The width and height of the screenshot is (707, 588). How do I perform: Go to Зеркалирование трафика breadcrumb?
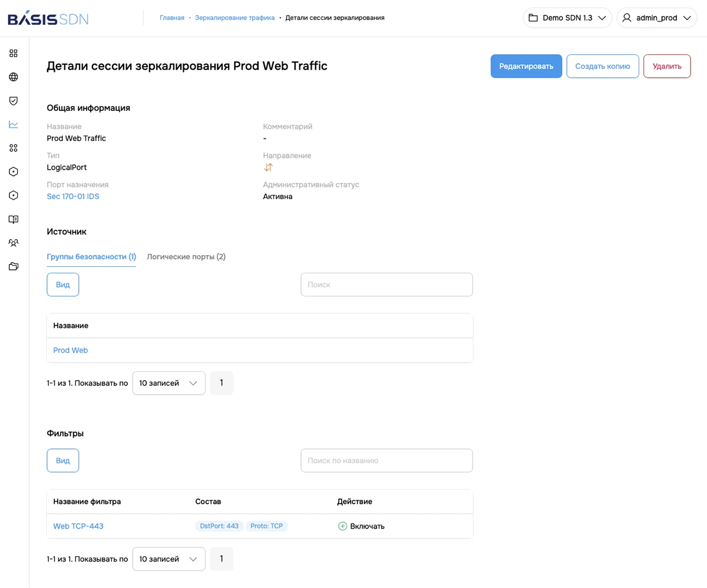[234, 18]
